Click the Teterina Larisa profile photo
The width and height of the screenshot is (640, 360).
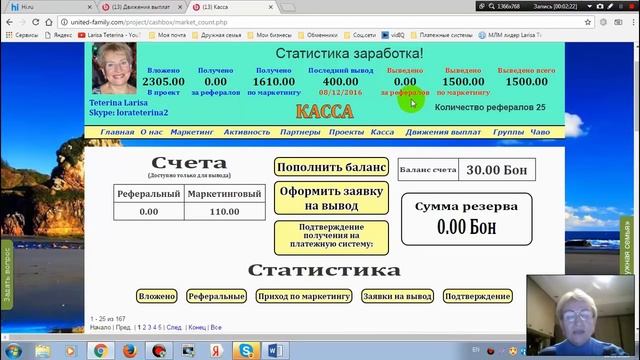pos(114,68)
